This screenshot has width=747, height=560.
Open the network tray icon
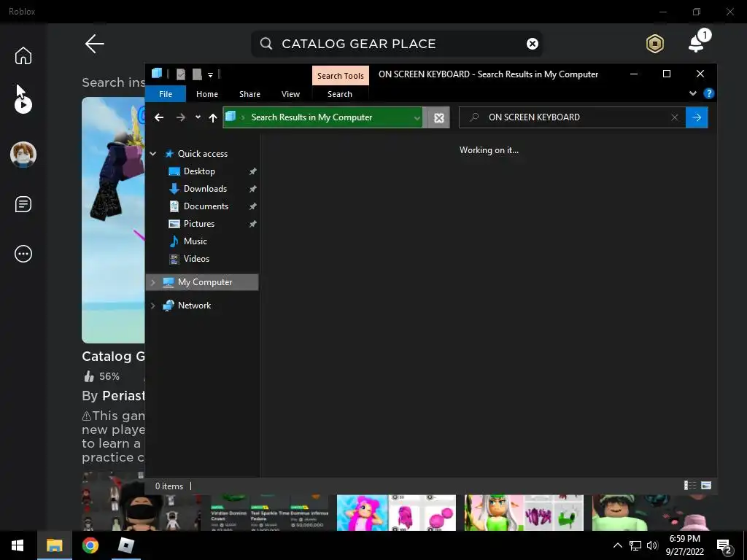[x=635, y=545]
